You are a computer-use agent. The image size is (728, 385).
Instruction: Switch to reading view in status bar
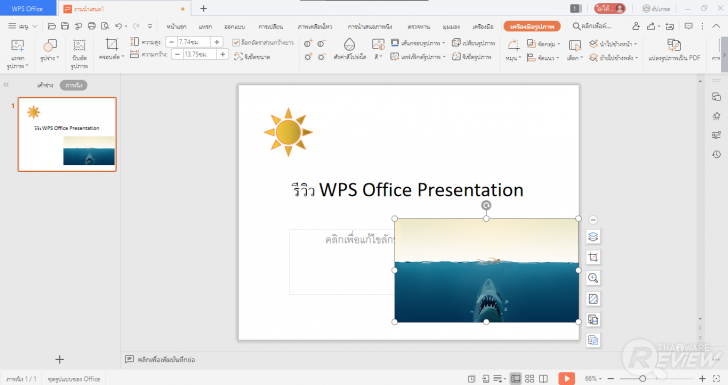(543, 379)
